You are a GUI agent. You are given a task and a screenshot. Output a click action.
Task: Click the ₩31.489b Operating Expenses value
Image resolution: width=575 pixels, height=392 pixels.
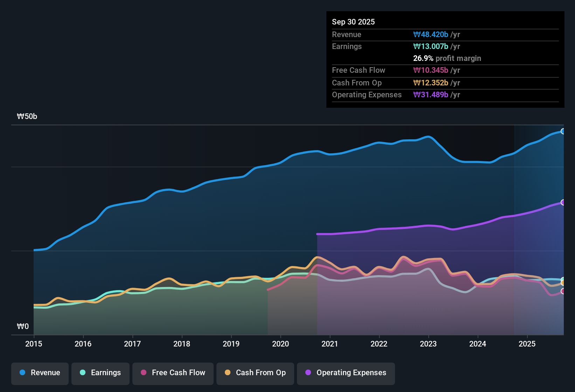click(430, 94)
